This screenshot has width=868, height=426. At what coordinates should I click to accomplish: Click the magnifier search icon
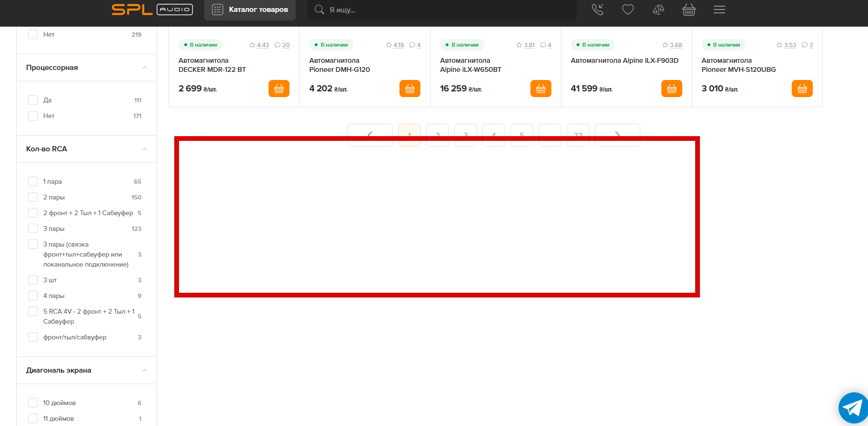click(x=319, y=10)
